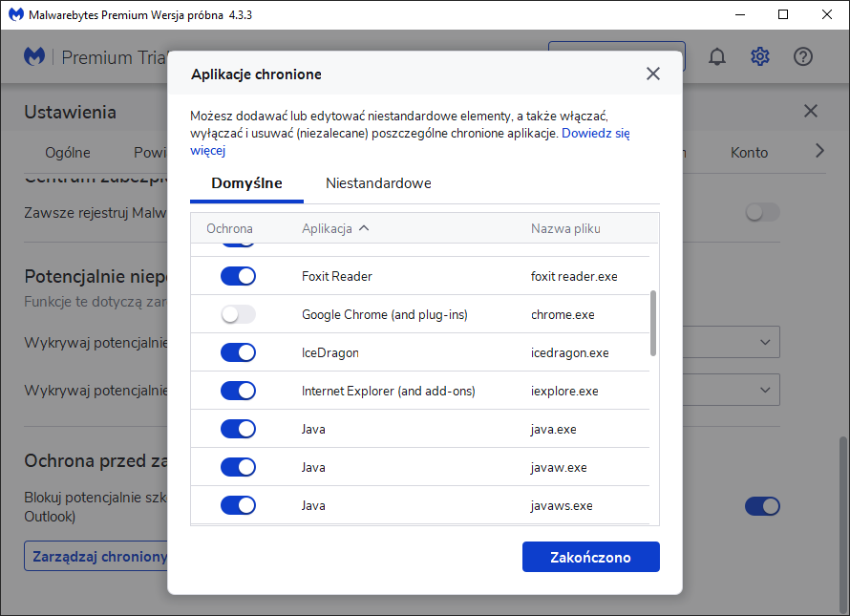Screen dimensions: 850x616
Task: Maximize the Malwarebytes window
Action: pyautogui.click(x=783, y=14)
